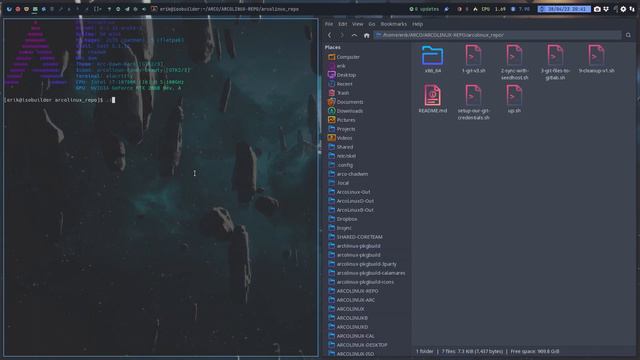Open Recent in the Places sidebar

coord(340,84)
